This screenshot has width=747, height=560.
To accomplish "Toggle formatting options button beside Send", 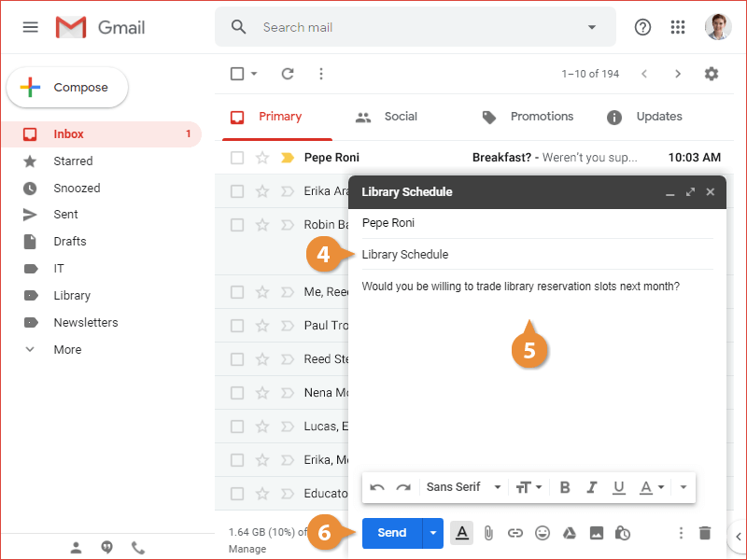I will (461, 533).
